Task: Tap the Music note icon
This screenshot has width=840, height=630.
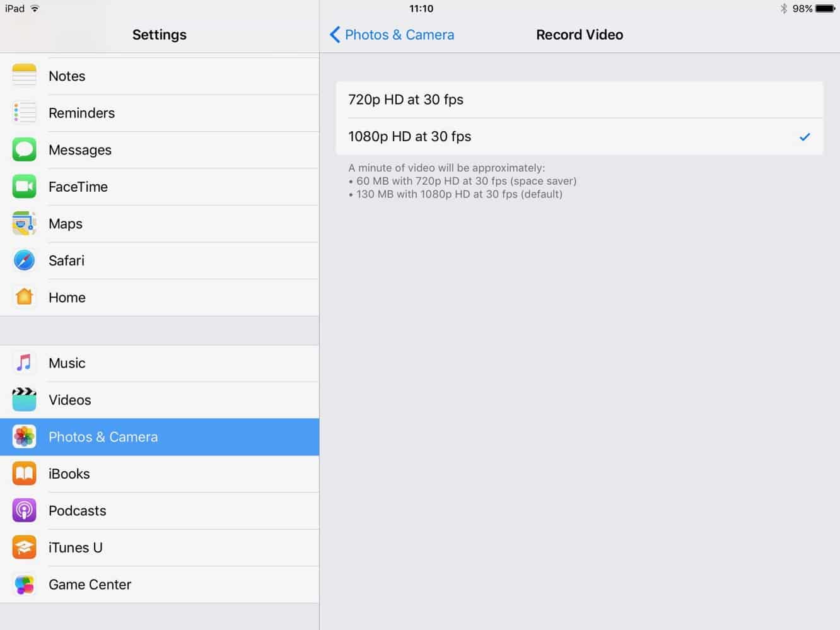Action: click(25, 363)
